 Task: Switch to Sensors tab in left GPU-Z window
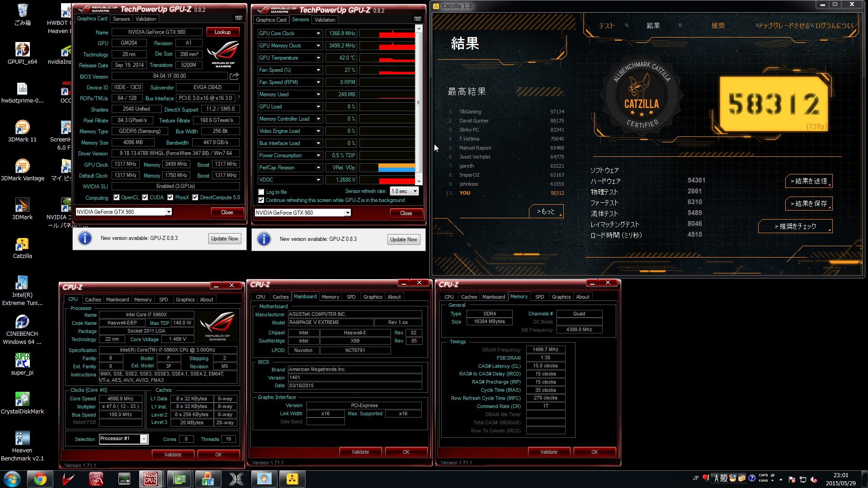point(121,19)
